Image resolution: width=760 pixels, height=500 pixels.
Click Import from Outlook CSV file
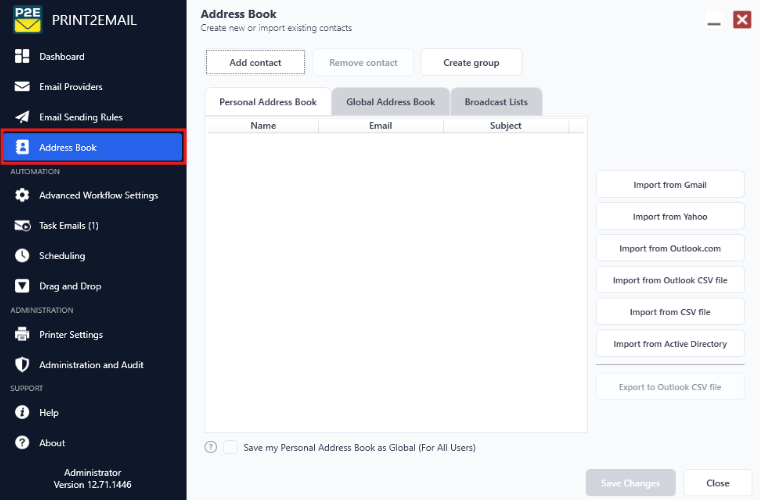click(669, 280)
